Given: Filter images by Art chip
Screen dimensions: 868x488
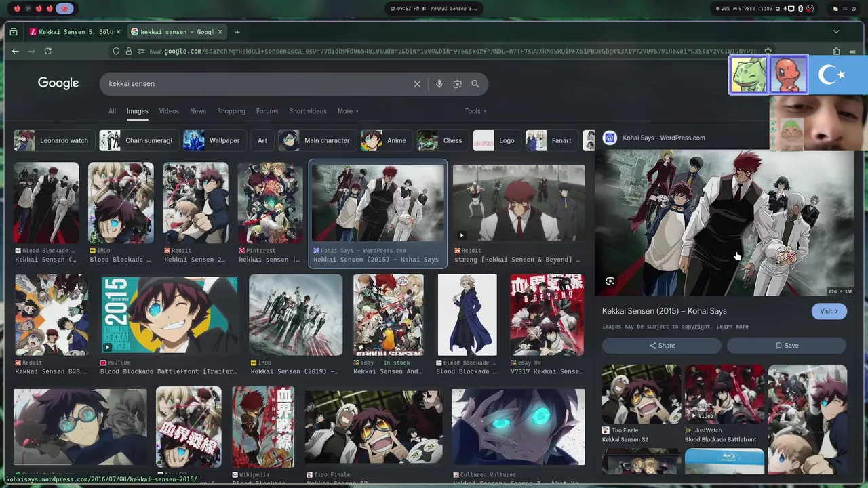Looking at the screenshot, I should (262, 140).
